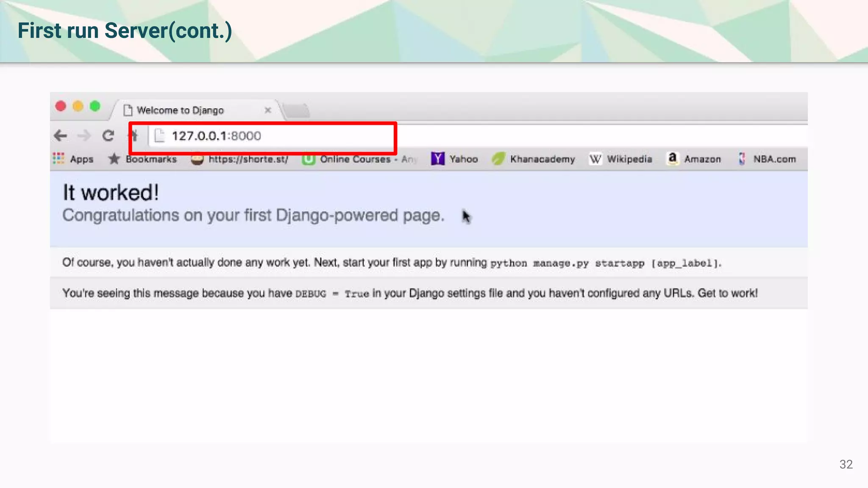Click the "Get to work!" text

(727, 293)
